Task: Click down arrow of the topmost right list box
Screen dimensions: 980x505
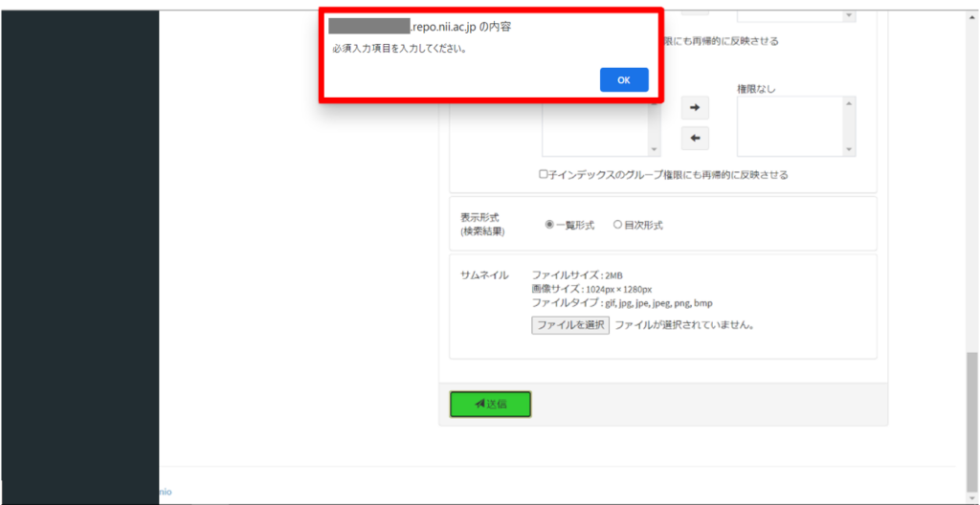Action: coord(849,14)
